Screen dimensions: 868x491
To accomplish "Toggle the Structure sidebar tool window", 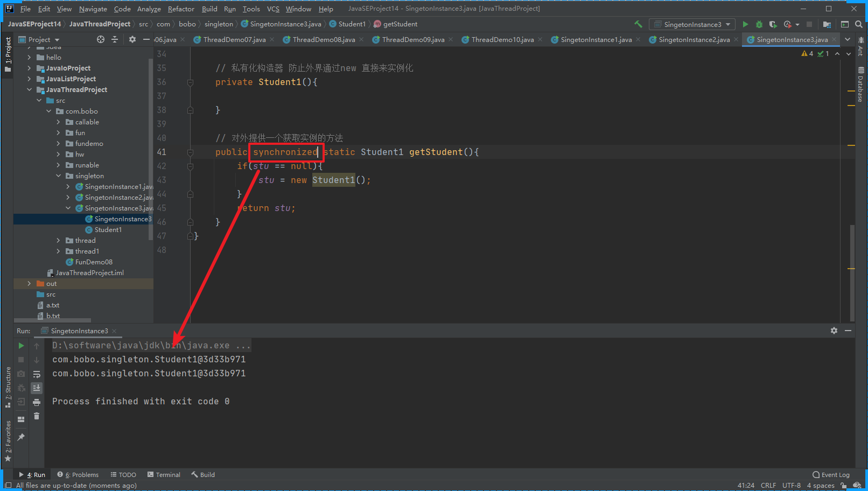I will (8, 388).
